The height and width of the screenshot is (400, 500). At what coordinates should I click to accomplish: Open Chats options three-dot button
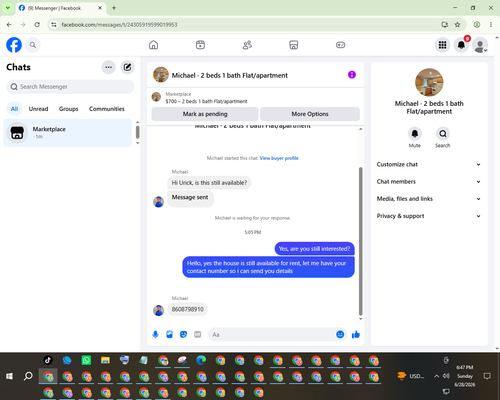pos(108,67)
